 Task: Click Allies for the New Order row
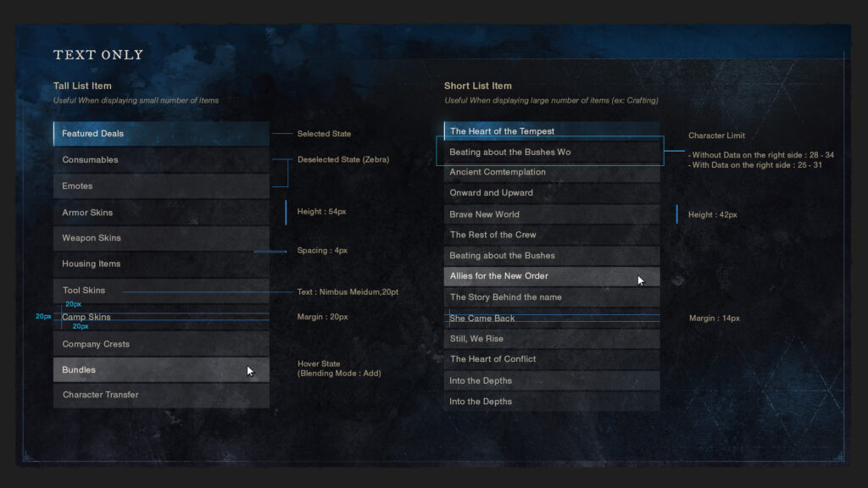pos(552,276)
